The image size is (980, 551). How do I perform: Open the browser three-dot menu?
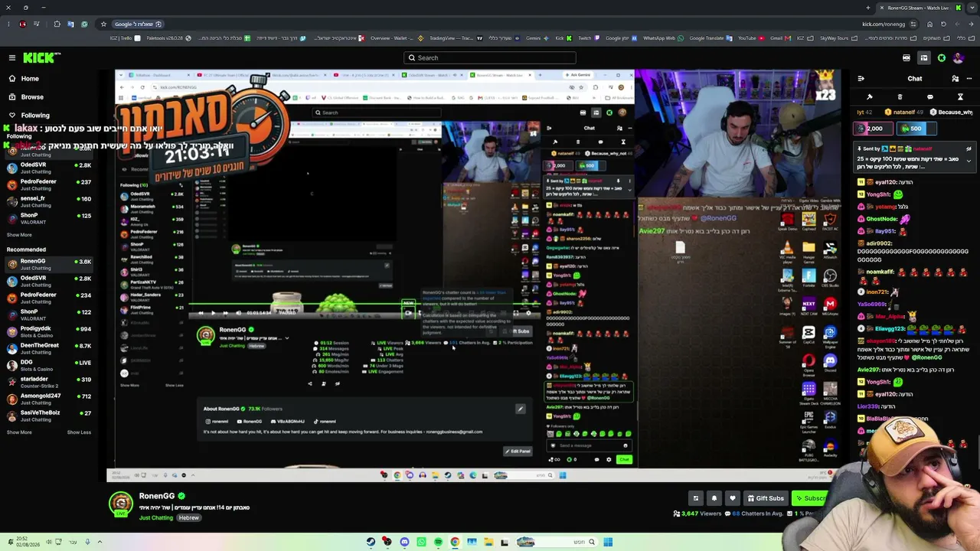pyautogui.click(x=8, y=24)
